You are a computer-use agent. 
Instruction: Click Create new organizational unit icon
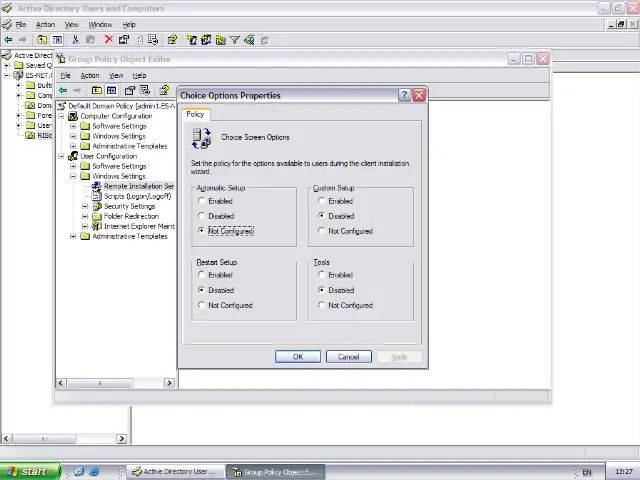(x=221, y=40)
